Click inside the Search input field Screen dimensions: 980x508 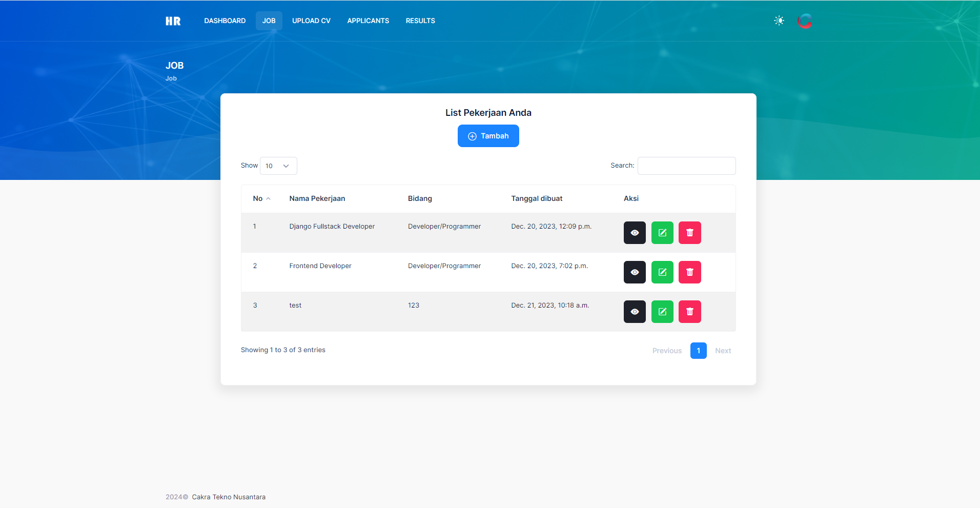tap(686, 166)
